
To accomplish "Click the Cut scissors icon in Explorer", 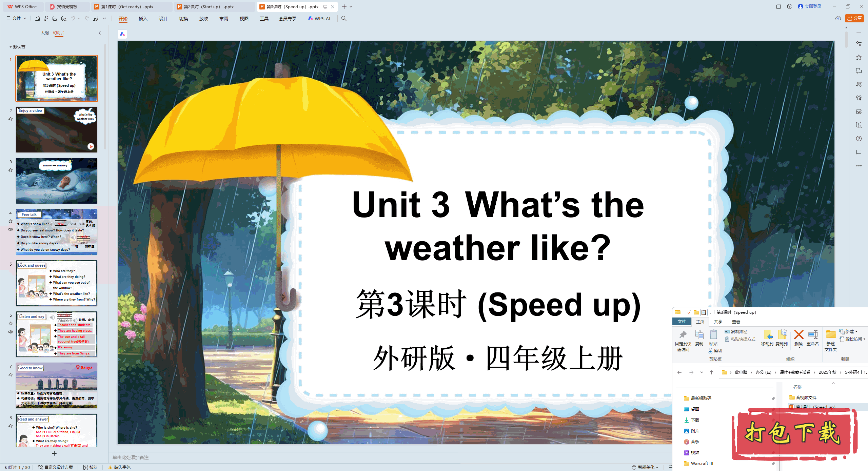I will 710,351.
